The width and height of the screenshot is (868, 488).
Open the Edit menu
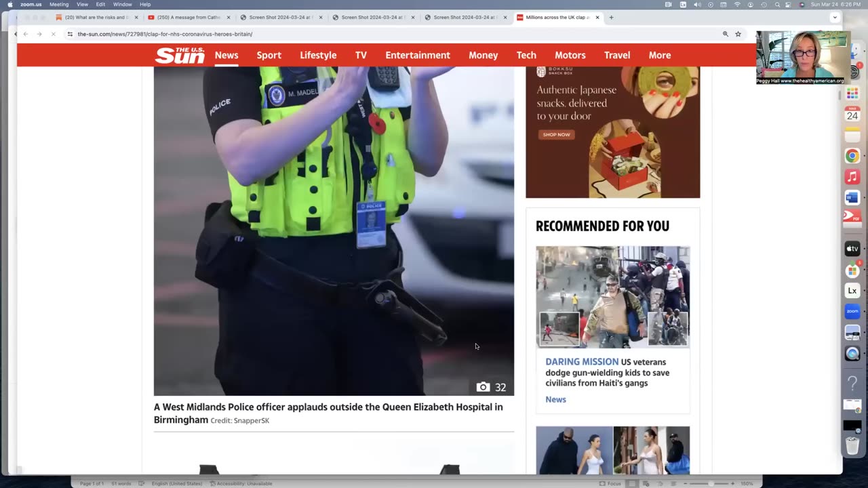100,4
